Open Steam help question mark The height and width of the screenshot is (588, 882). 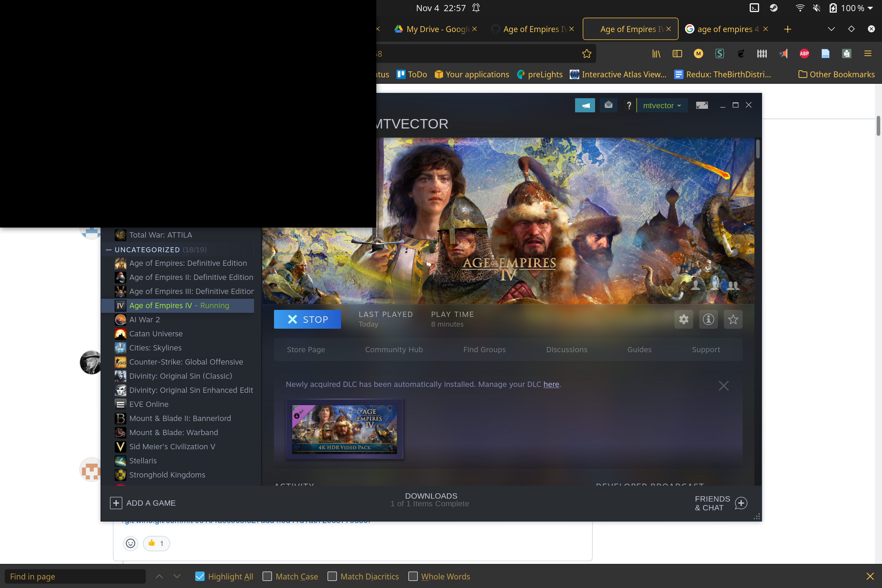point(629,105)
